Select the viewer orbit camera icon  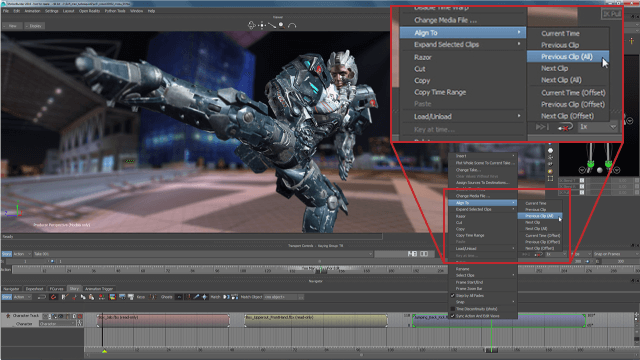pyautogui.click(x=251, y=25)
